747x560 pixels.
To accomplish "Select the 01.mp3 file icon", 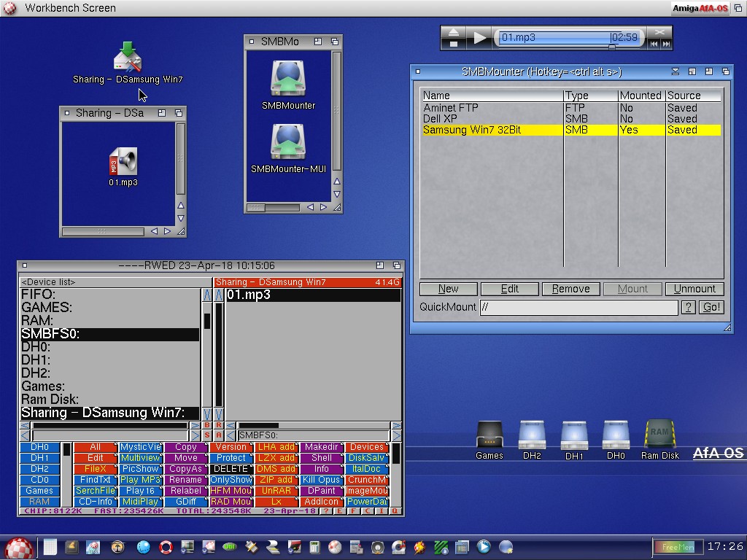I will [123, 162].
